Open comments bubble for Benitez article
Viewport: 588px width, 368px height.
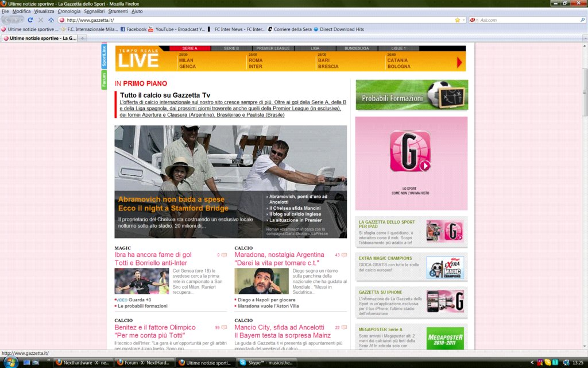coord(225,327)
